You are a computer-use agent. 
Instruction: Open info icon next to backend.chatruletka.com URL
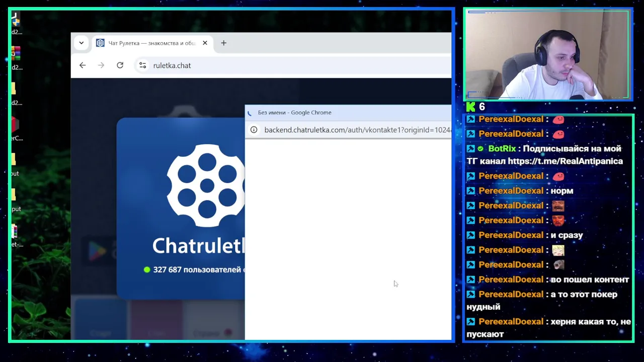[254, 130]
